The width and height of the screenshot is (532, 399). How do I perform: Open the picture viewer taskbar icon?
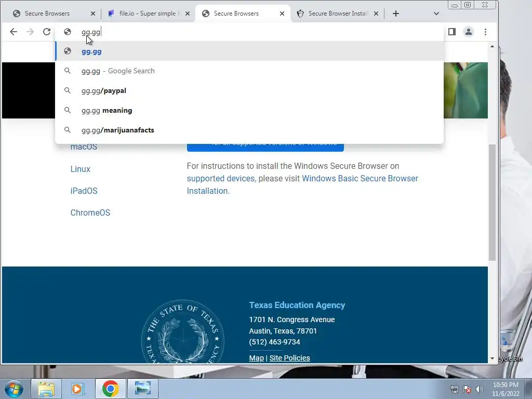pos(142,389)
